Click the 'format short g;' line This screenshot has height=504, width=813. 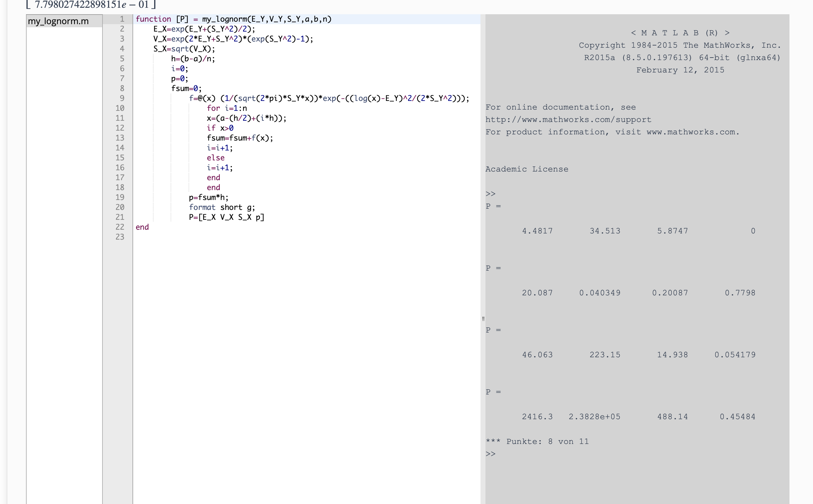pyautogui.click(x=222, y=207)
